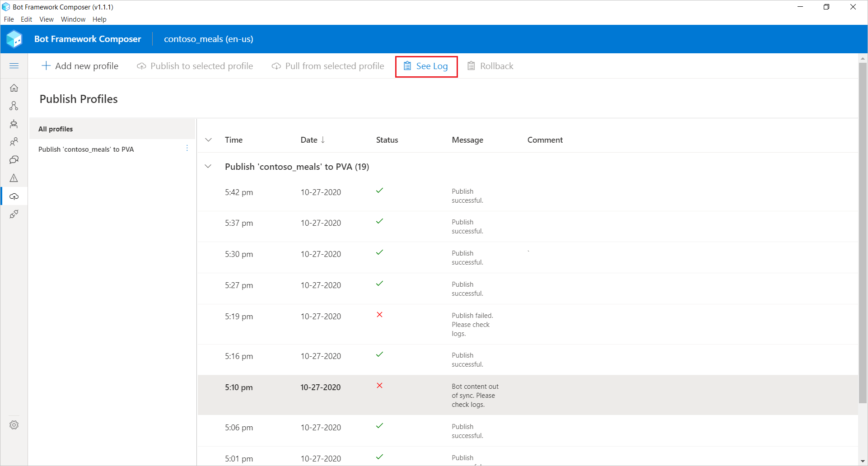
Task: Click Add new profile
Action: (x=80, y=66)
